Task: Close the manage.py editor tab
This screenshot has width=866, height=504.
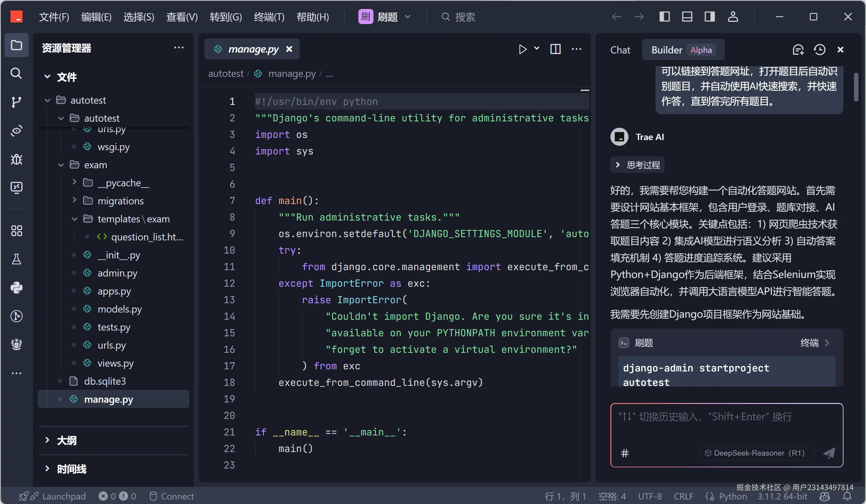Action: [289, 49]
